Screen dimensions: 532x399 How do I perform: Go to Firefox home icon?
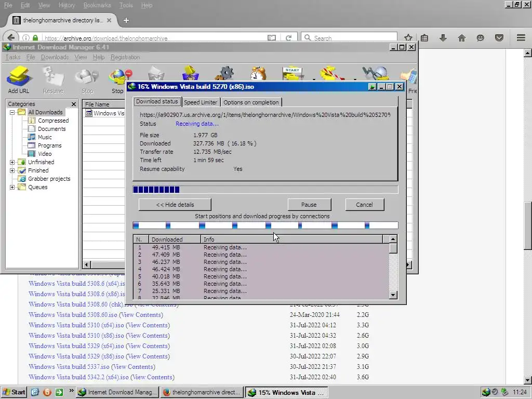pos(461,37)
